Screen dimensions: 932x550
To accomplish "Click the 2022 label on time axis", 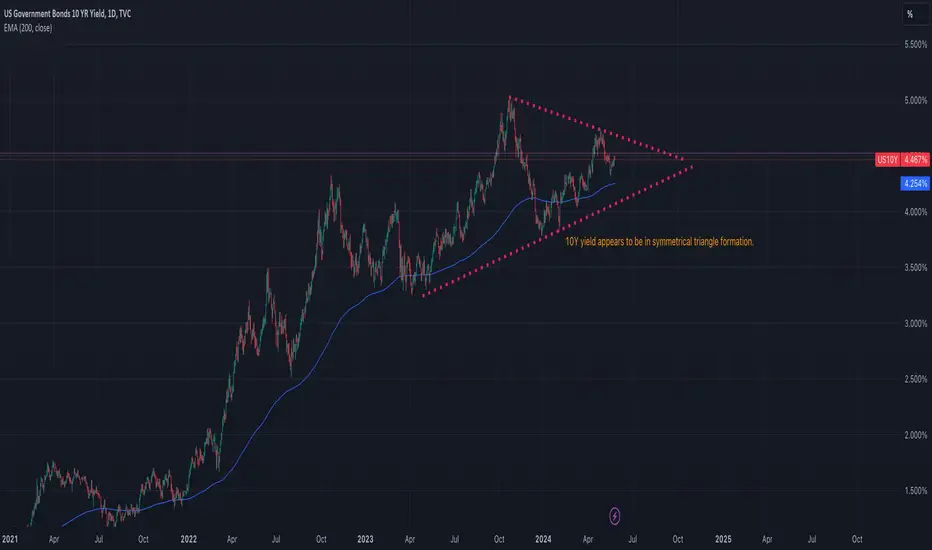I will (x=188, y=539).
